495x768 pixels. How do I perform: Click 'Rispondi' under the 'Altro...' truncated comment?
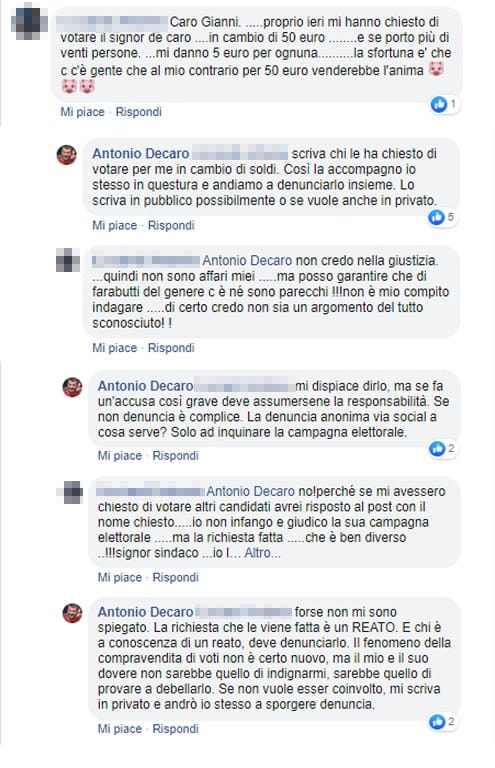pyautogui.click(x=175, y=577)
